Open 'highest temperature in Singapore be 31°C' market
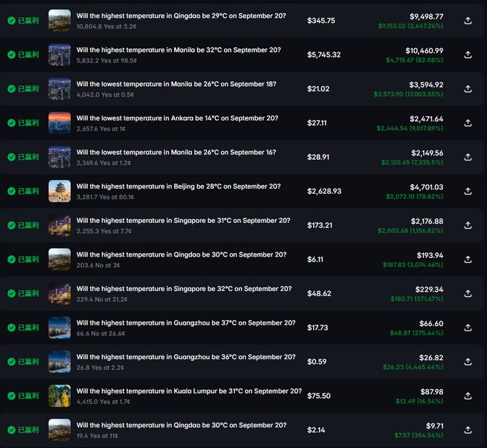This screenshot has width=487, height=448. (x=183, y=221)
